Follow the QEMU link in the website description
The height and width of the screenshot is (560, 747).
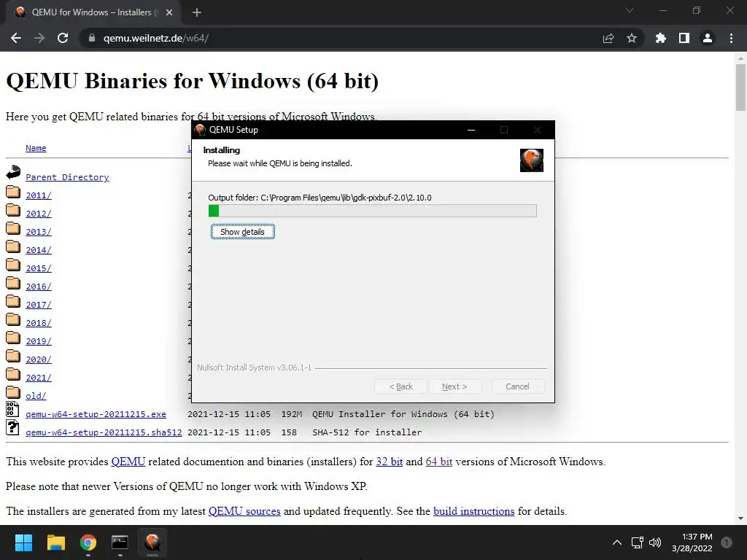[x=128, y=462]
